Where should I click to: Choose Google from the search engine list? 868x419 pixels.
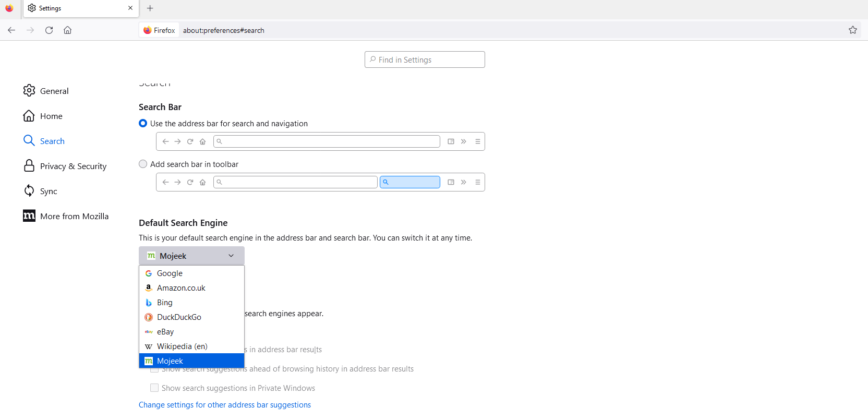[170, 273]
